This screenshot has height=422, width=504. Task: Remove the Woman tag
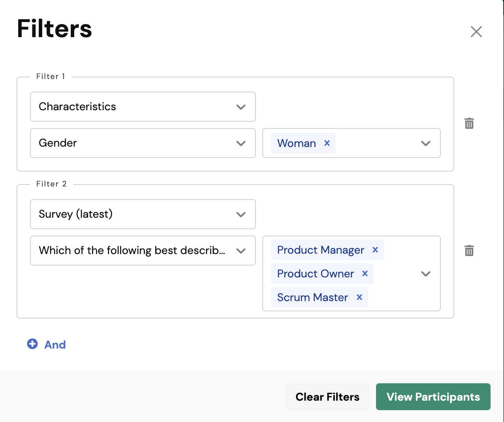tap(327, 143)
